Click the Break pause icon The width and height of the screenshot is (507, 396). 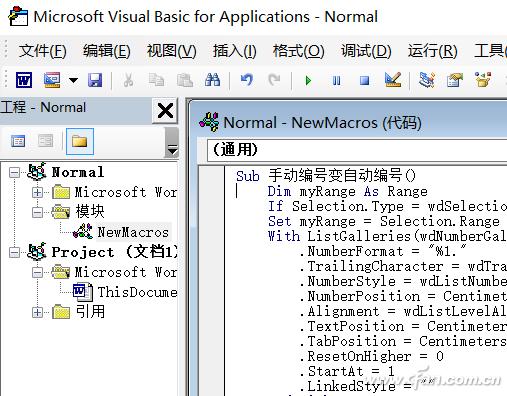point(336,80)
